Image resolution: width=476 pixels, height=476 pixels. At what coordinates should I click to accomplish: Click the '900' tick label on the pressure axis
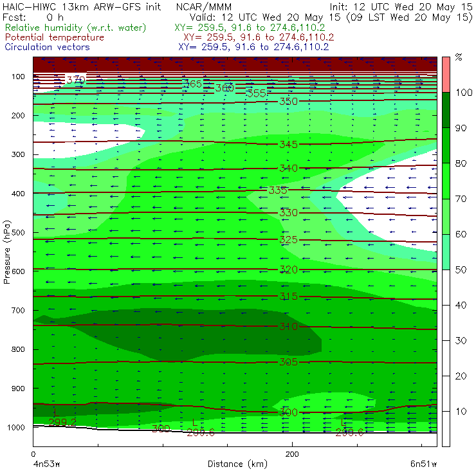coord(18,389)
